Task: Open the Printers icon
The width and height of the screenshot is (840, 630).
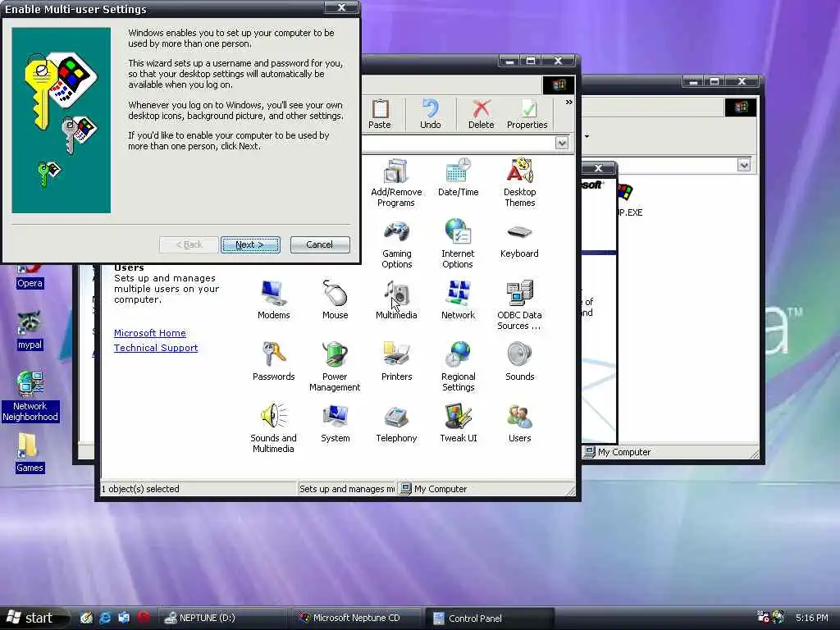Action: tap(396, 362)
